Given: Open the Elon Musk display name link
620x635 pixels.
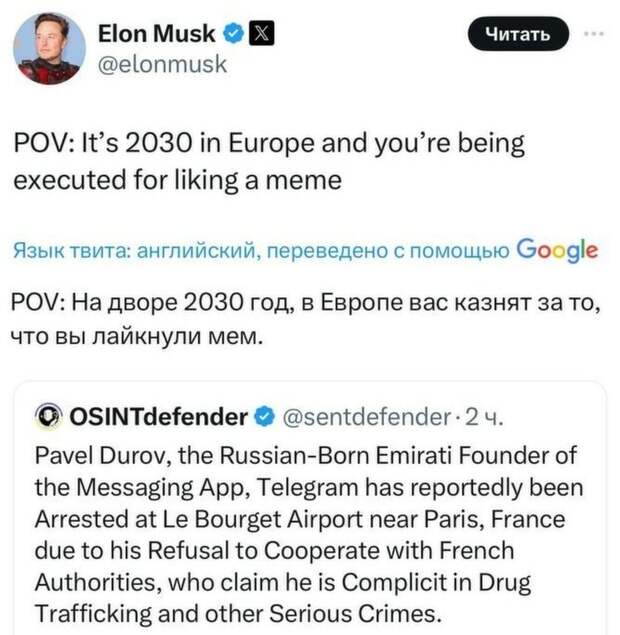Looking at the screenshot, I should pyautogui.click(x=156, y=34).
